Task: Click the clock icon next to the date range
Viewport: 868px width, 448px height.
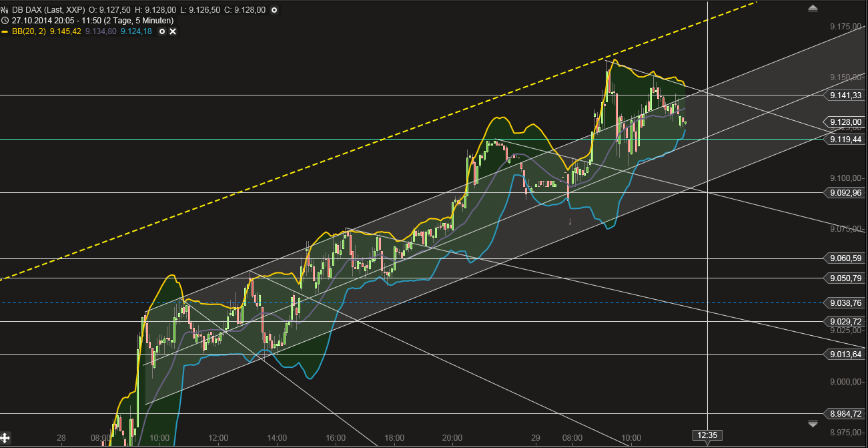Action: click(x=5, y=21)
